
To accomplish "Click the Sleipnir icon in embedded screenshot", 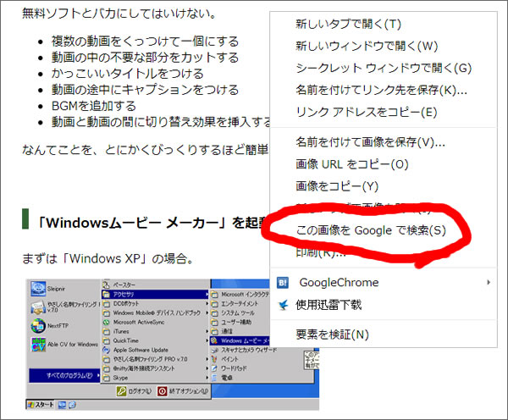I will (x=37, y=290).
